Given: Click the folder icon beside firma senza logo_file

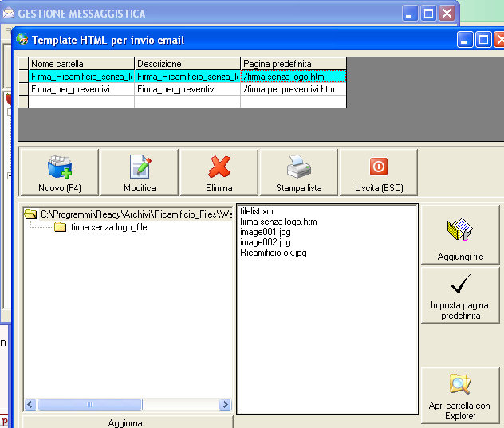Looking at the screenshot, I should pos(60,227).
